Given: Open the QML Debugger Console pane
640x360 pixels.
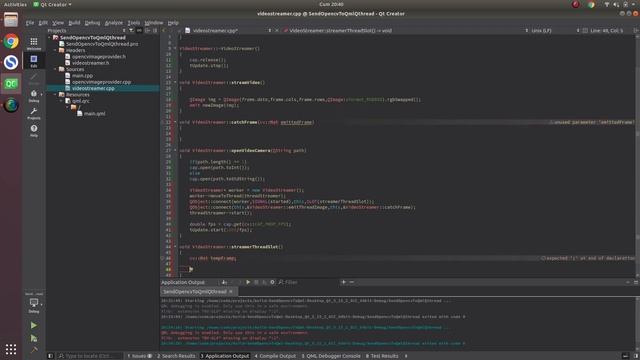Looking at the screenshot, I should [x=331, y=356].
